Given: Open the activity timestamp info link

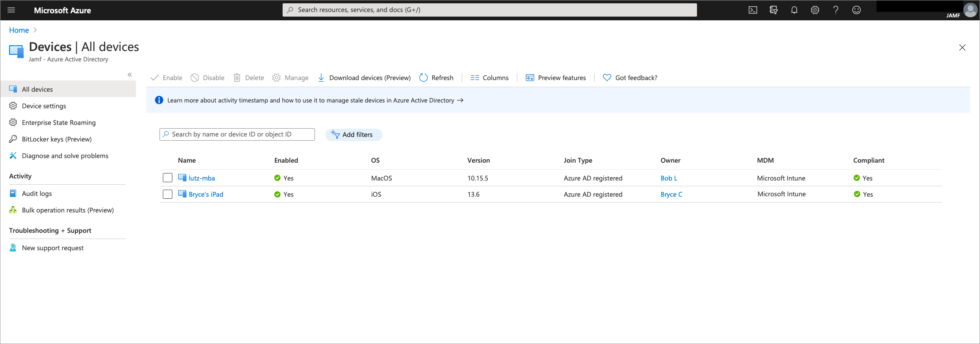Looking at the screenshot, I should 315,100.
